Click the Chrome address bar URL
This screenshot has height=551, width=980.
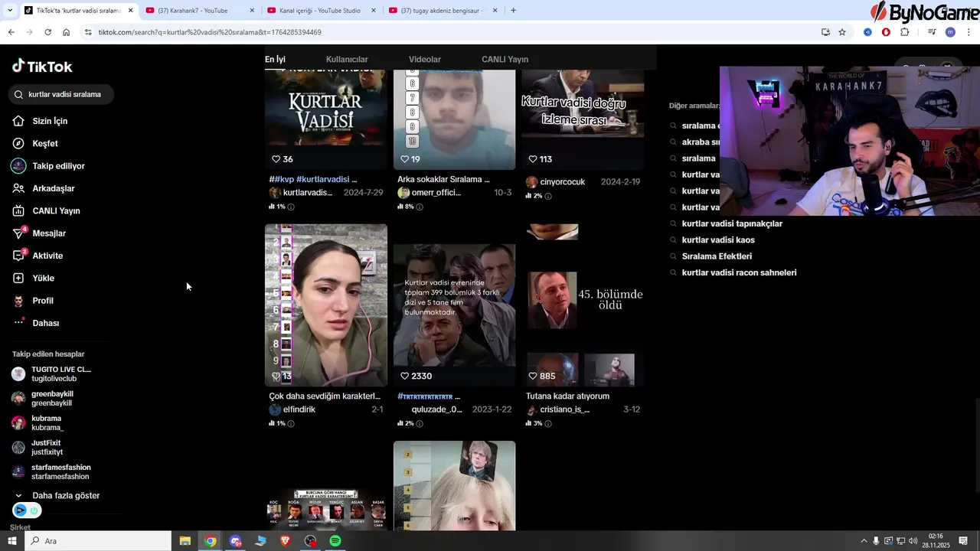(210, 32)
